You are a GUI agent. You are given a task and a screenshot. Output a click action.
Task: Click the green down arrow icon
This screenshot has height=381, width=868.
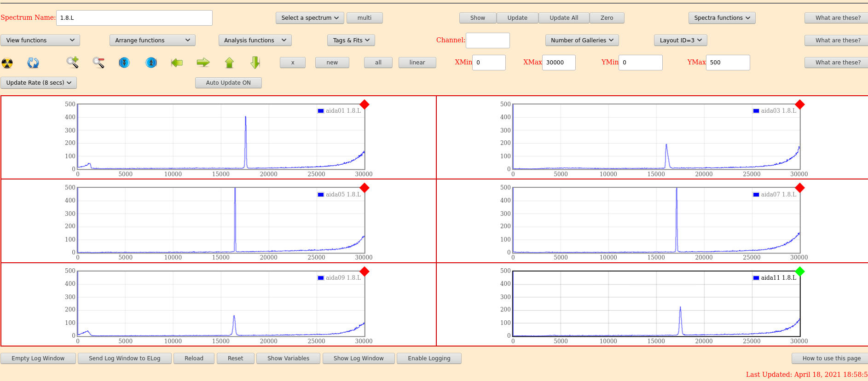tap(255, 63)
